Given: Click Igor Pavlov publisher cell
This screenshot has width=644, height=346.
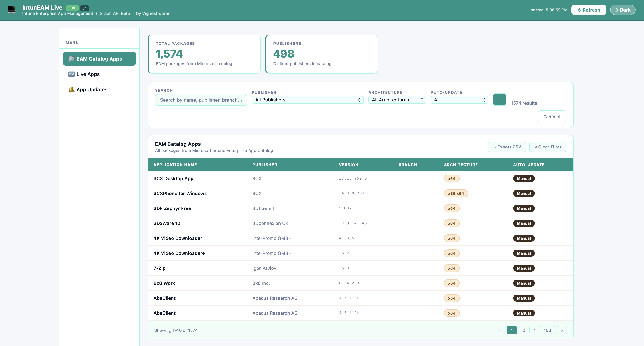Looking at the screenshot, I should coord(264,268).
